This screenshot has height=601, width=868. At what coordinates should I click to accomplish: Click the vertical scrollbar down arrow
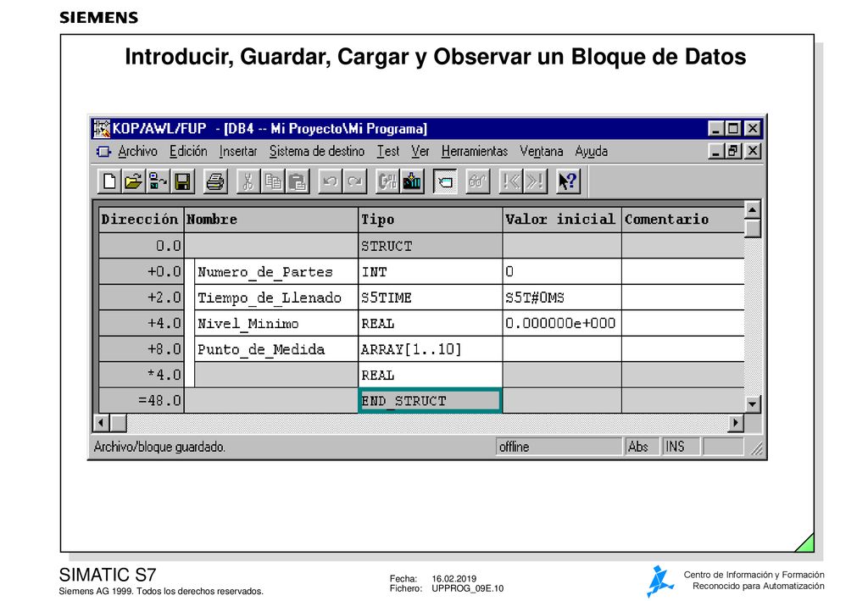(752, 404)
